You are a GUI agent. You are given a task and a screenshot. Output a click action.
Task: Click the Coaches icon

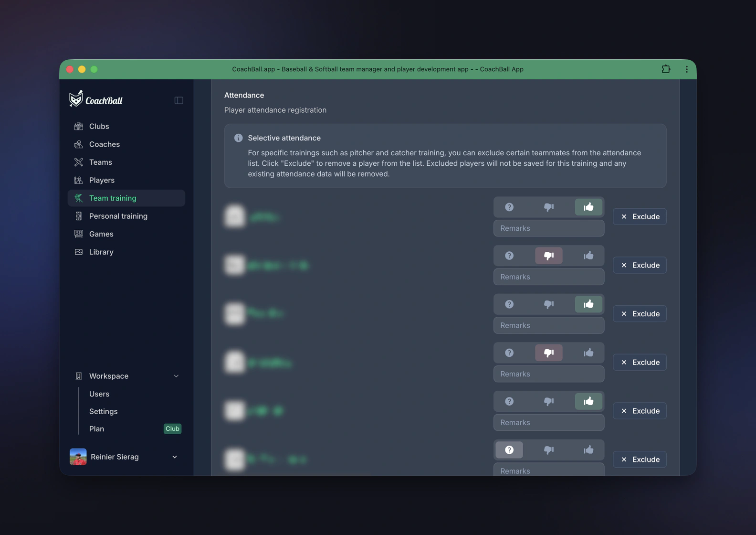pyautogui.click(x=79, y=144)
